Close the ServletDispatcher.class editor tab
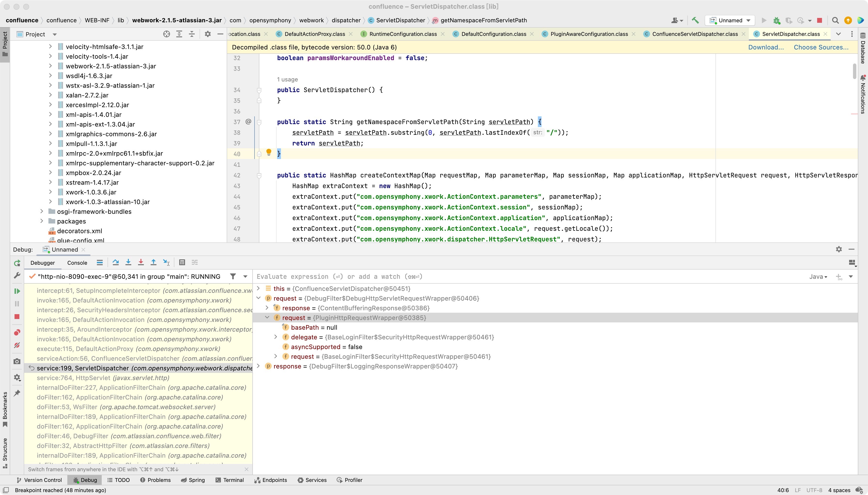Viewport: 868px width, 495px height. click(x=826, y=34)
